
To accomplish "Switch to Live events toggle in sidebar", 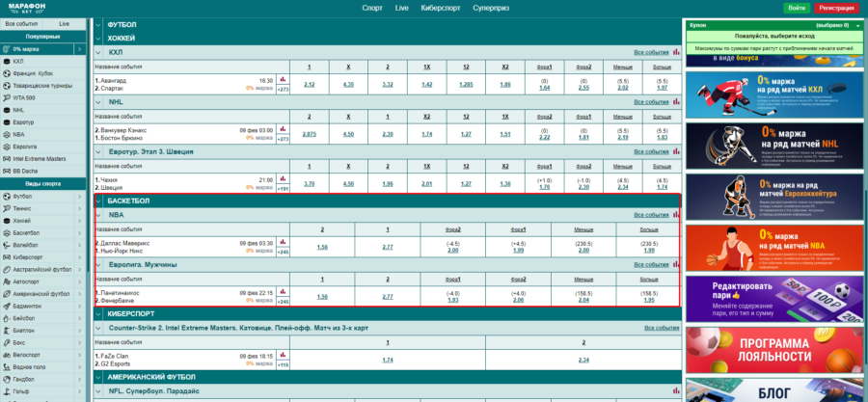I will click(64, 22).
